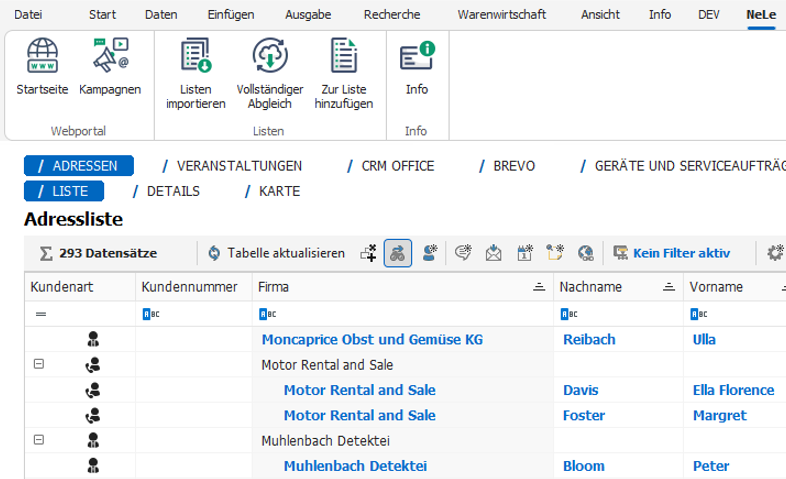This screenshot has height=479, width=786.
Task: Click the expand/collapse groups icon in toolbar
Action: pos(368,253)
